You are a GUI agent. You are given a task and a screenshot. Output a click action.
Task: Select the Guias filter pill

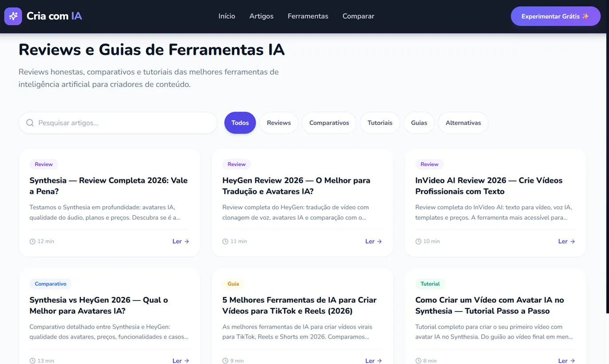[x=419, y=123]
